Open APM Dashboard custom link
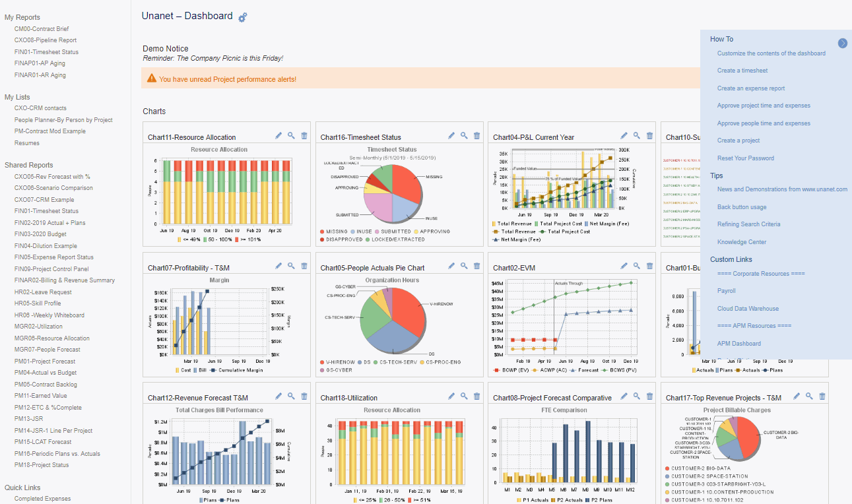The height and width of the screenshot is (504, 852). [739, 344]
